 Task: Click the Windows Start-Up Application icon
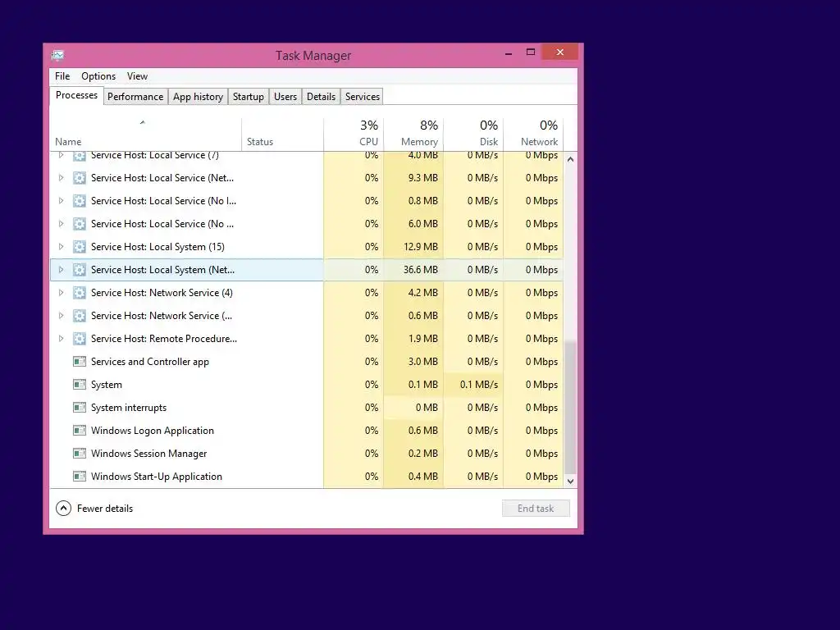tap(80, 477)
